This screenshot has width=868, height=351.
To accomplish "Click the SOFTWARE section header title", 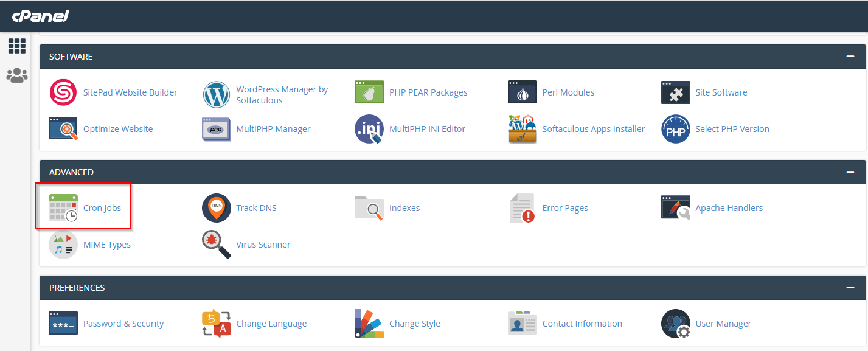I will [71, 57].
